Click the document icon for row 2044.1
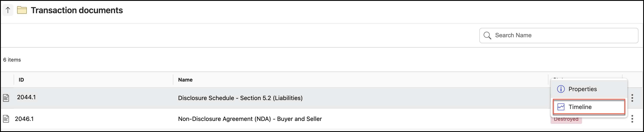 (x=6, y=98)
